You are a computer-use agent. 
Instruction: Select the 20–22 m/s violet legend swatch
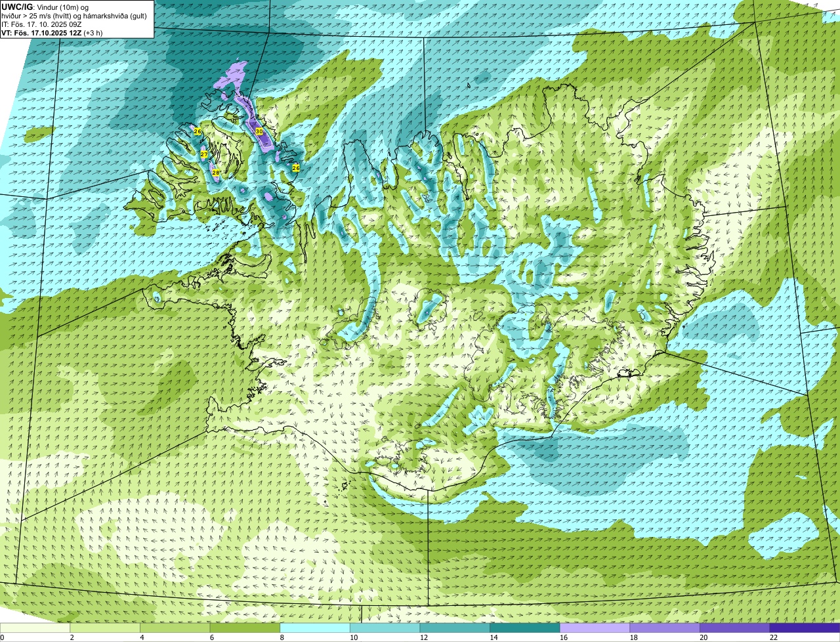[x=735, y=628]
